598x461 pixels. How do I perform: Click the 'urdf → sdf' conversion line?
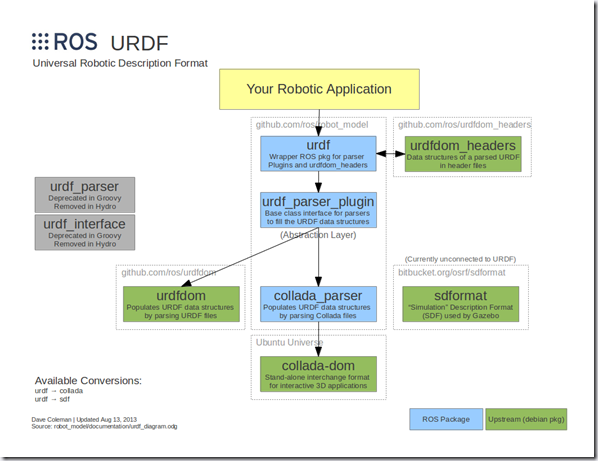pos(52,399)
